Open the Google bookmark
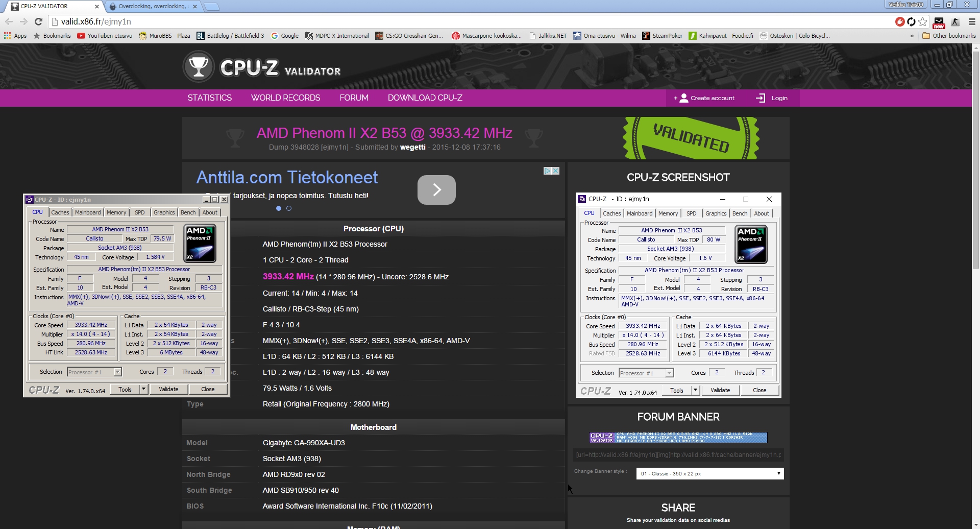Image resolution: width=980 pixels, height=529 pixels. coord(285,36)
